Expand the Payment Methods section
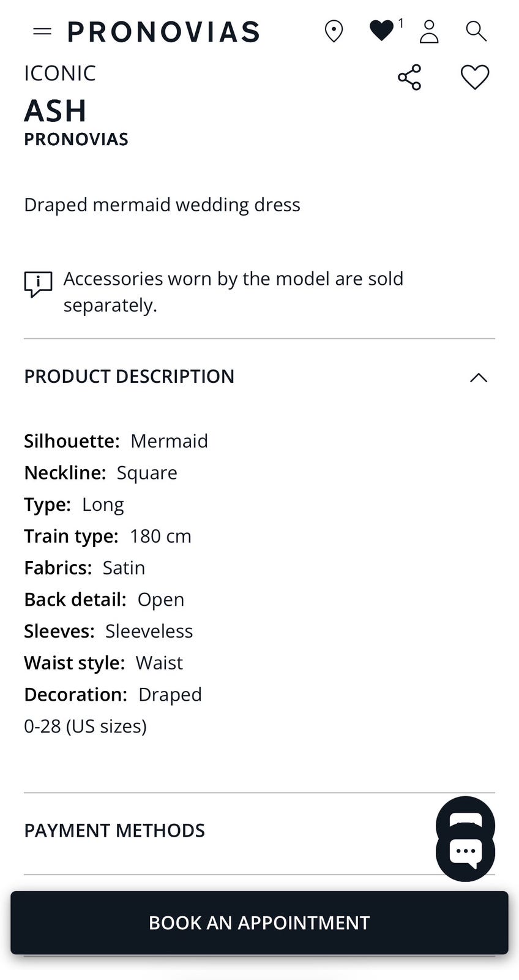Image resolution: width=519 pixels, height=980 pixels. pos(114,831)
